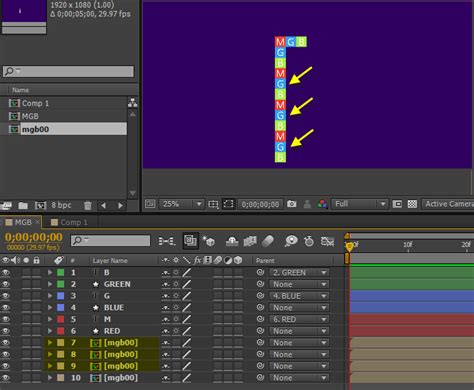Screen dimensions: 474x390
Task: Expand layer 1 B properties triangle
Action: (50, 272)
